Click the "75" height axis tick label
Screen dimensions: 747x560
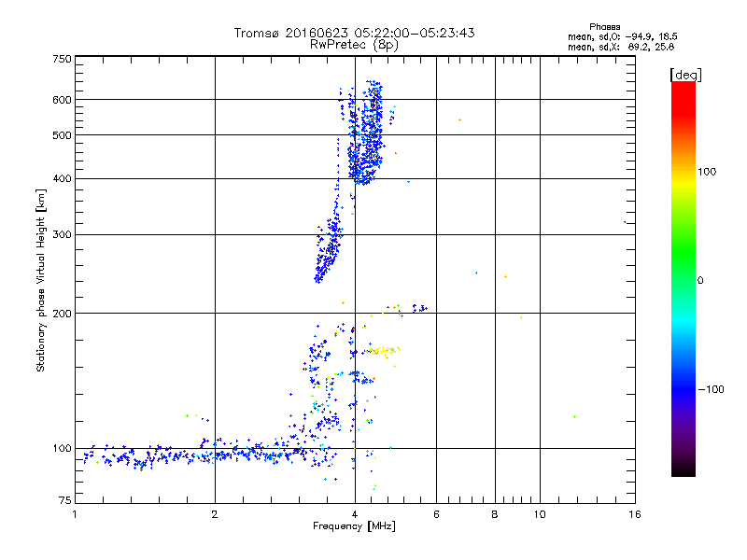point(65,500)
